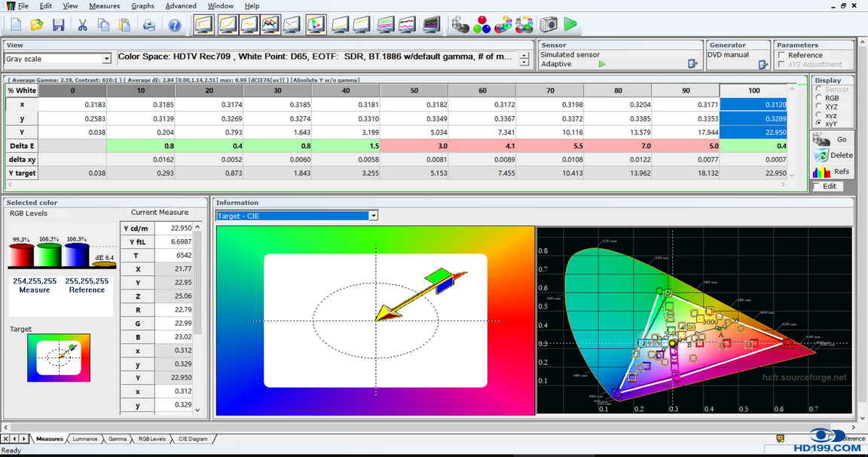Viewport: 868px width, 457px height.
Task: Click the small Target thumbnail image
Action: 59,358
